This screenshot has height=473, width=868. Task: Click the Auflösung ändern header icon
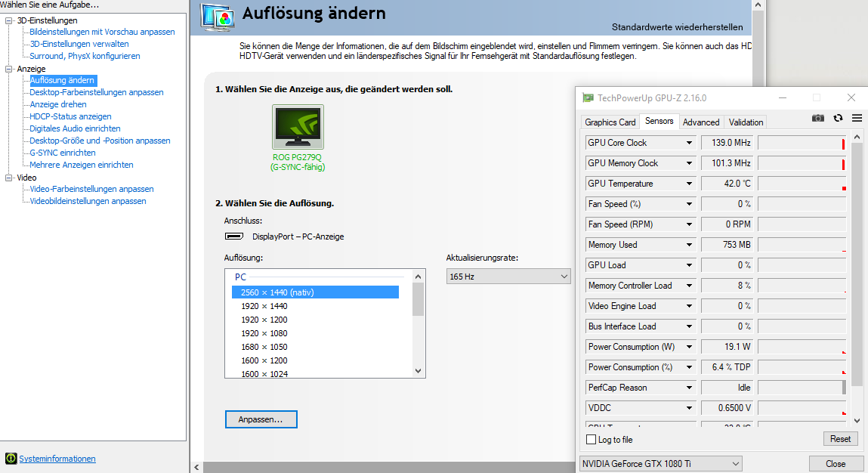pyautogui.click(x=217, y=17)
